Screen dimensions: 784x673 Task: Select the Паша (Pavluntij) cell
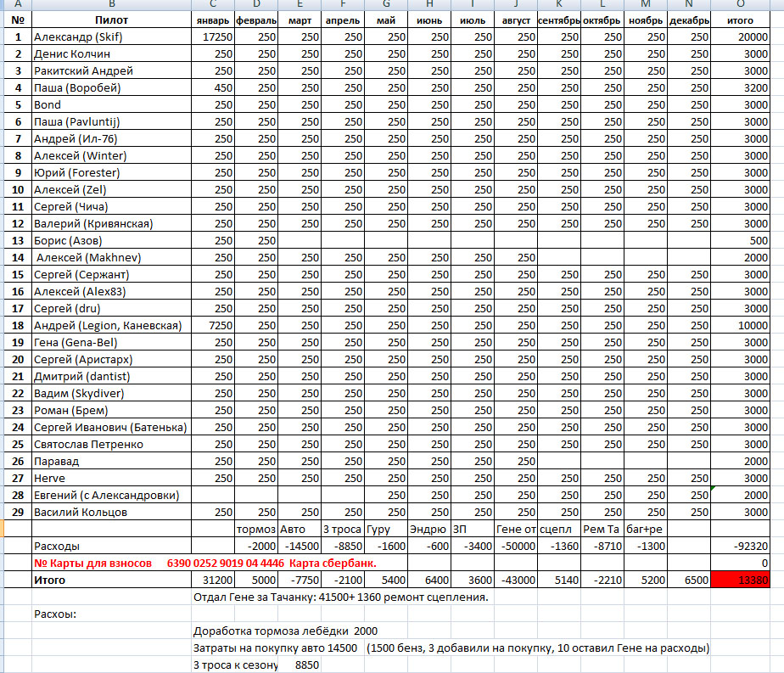(x=111, y=122)
